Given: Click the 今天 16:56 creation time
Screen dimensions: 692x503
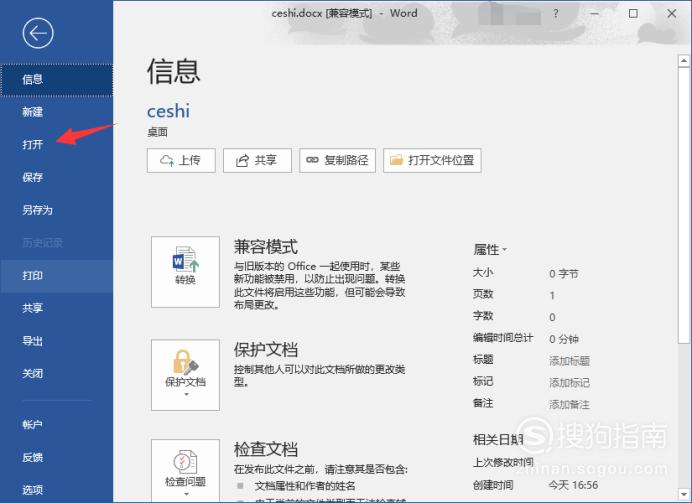Looking at the screenshot, I should [x=573, y=485].
